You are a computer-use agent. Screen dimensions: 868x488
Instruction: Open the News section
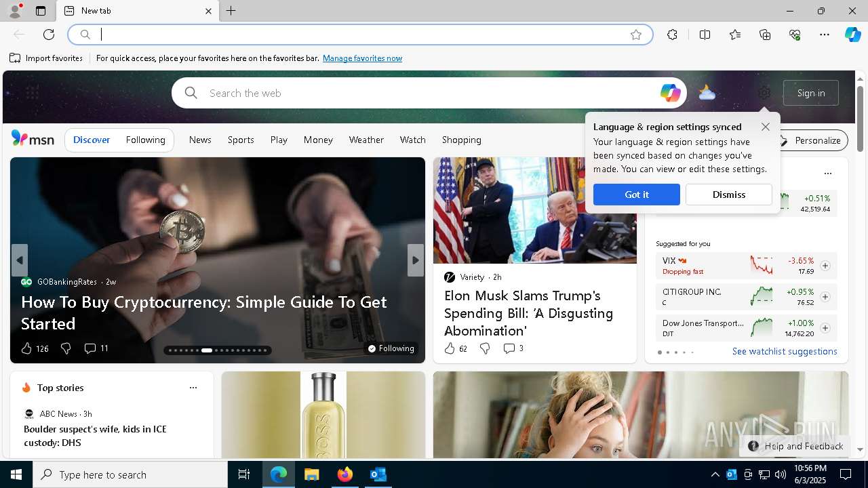coord(200,140)
